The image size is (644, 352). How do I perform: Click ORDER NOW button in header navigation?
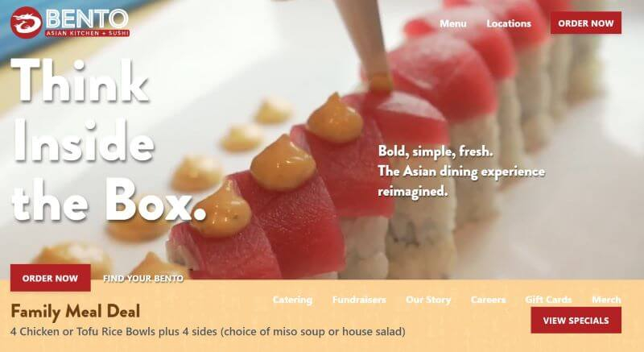coord(586,23)
